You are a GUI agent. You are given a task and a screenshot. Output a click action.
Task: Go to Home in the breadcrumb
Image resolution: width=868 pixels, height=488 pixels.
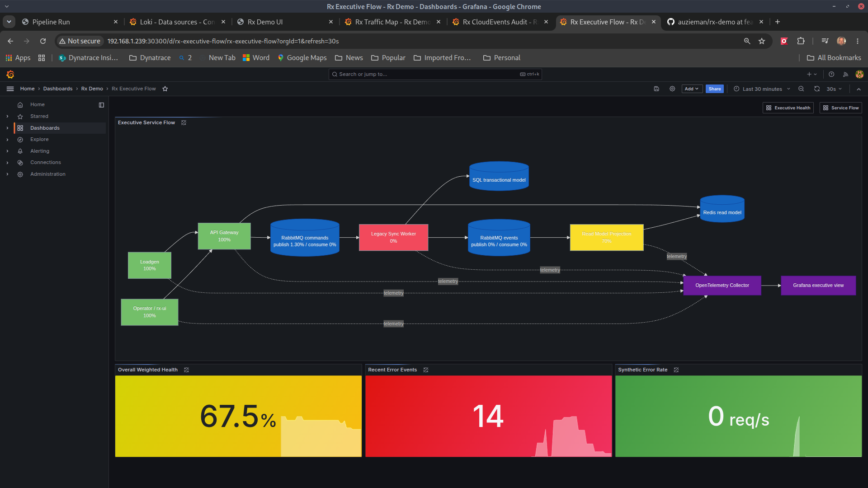click(x=27, y=89)
